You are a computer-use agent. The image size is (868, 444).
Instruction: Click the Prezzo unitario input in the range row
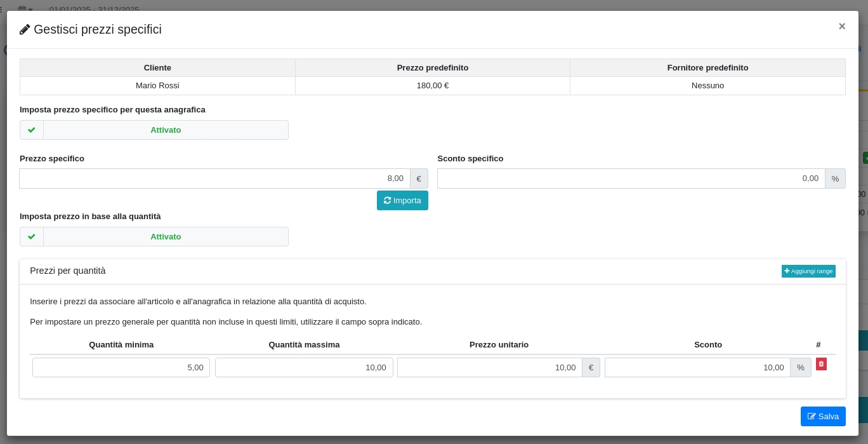(489, 368)
